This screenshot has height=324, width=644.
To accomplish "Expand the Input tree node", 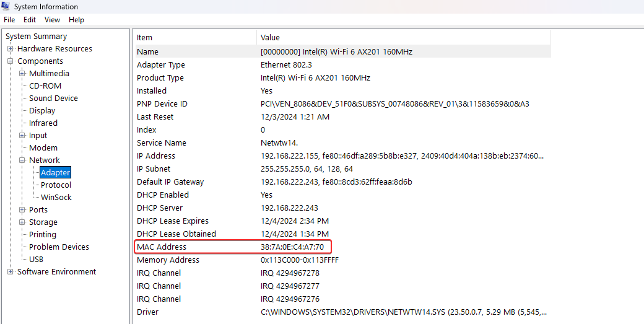I will point(22,136).
